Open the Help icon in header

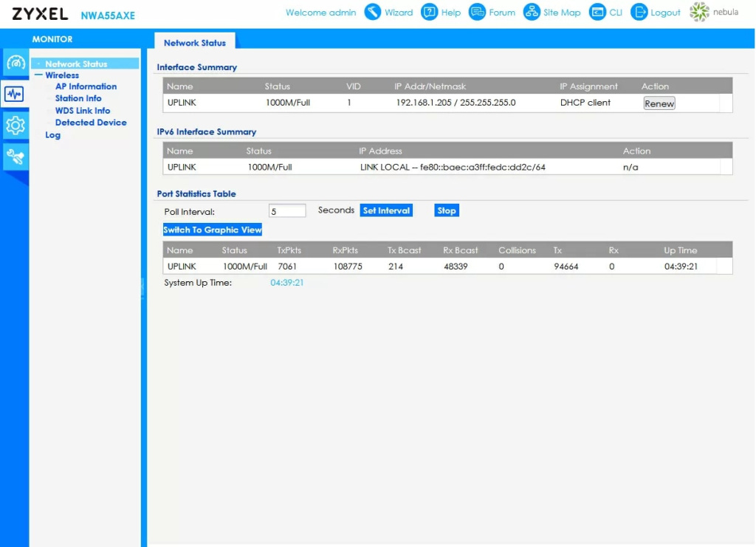click(430, 13)
